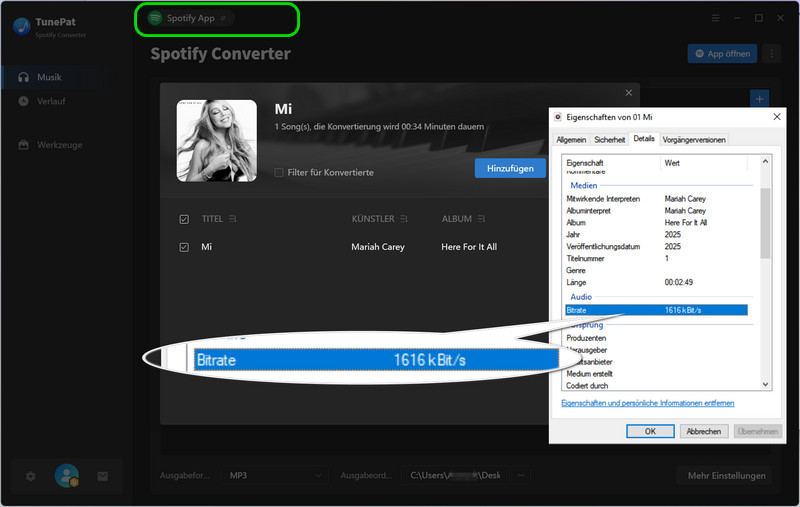Select the Albuminterpret property row

(657, 211)
